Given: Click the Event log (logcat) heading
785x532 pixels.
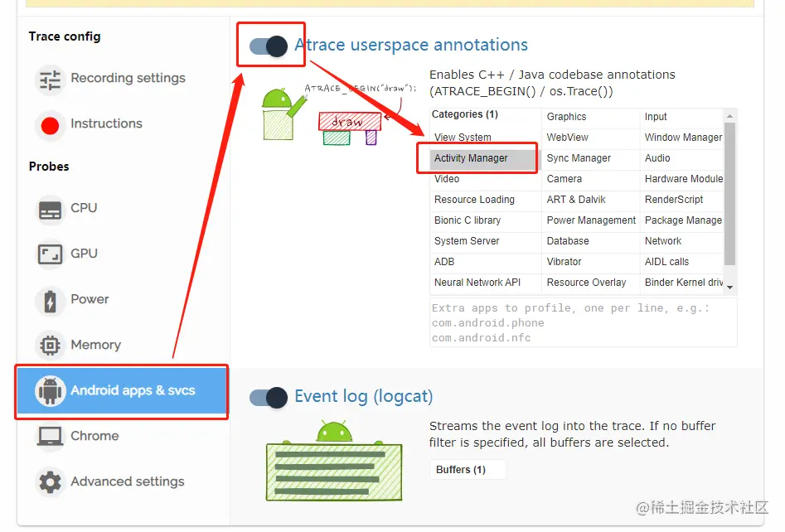Looking at the screenshot, I should click(363, 396).
